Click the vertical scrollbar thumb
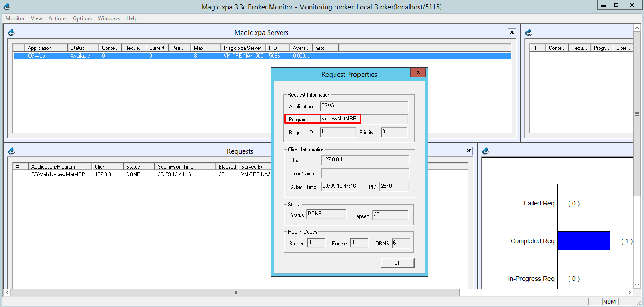This screenshot has width=644, height=307. pyautogui.click(x=637, y=114)
